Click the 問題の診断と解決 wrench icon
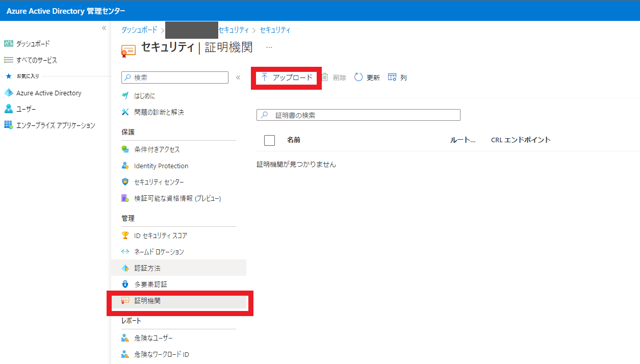The width and height of the screenshot is (640, 364). point(125,112)
